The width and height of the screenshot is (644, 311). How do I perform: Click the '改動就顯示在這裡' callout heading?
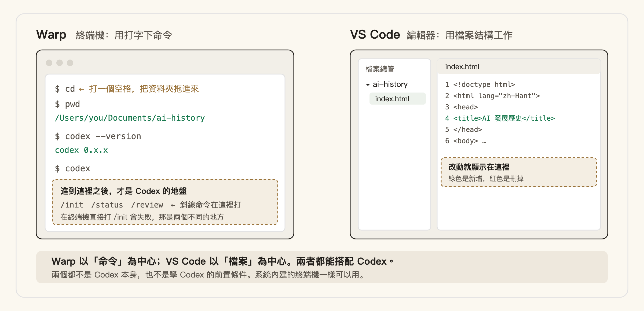(x=479, y=167)
